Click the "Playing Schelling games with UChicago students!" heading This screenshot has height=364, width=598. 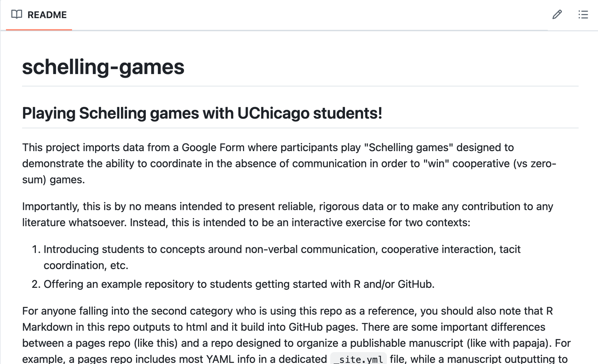pyautogui.click(x=202, y=113)
